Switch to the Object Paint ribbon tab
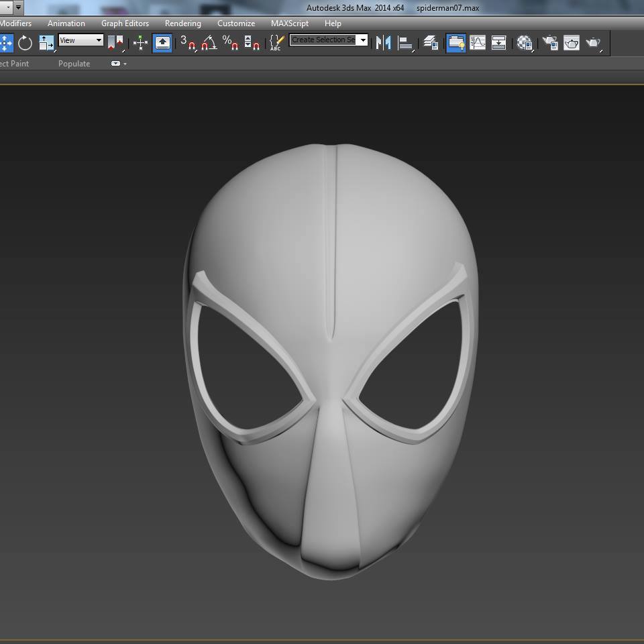Screen dimensions: 644x644 [14, 64]
